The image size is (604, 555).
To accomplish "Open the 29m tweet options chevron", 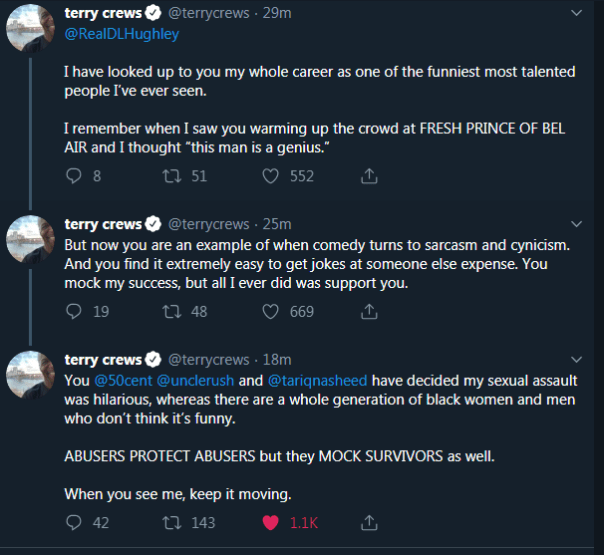I will (x=576, y=14).
